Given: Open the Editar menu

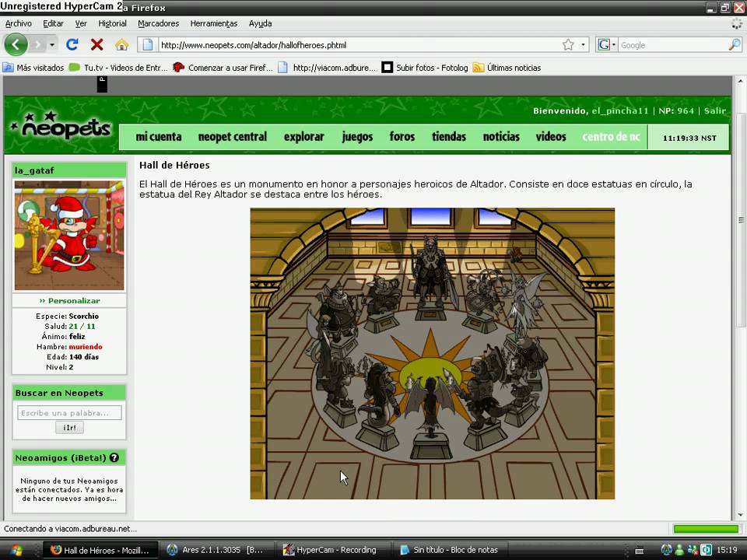Looking at the screenshot, I should click(x=53, y=23).
